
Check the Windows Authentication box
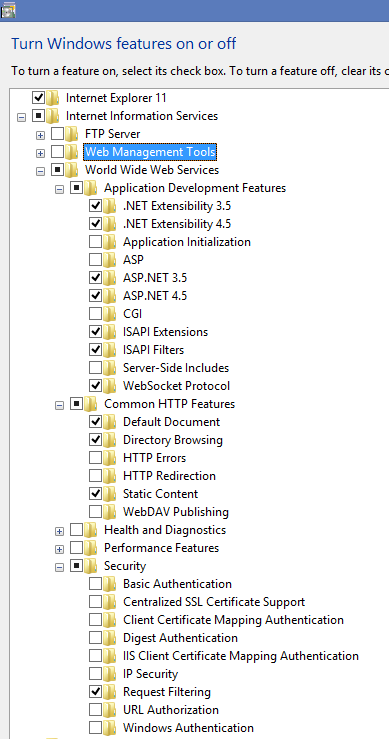(x=95, y=728)
